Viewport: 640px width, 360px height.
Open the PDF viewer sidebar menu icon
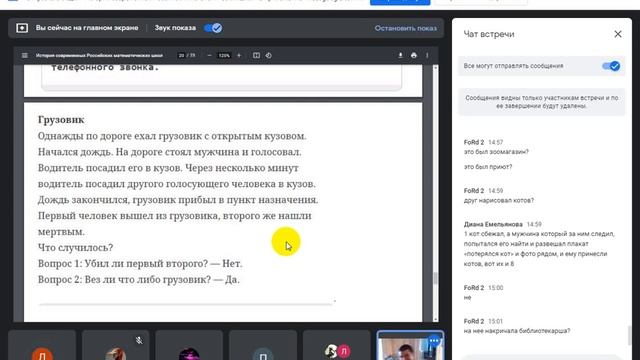click(x=25, y=55)
